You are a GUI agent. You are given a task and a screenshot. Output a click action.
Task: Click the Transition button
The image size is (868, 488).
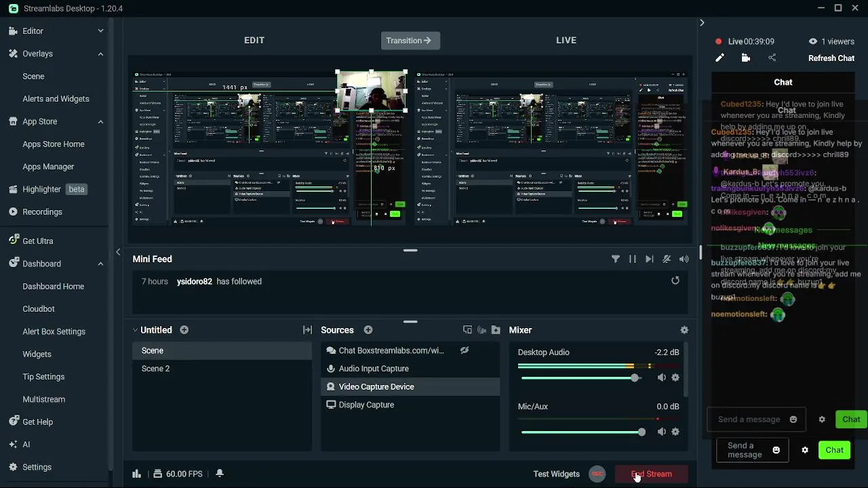coord(410,41)
